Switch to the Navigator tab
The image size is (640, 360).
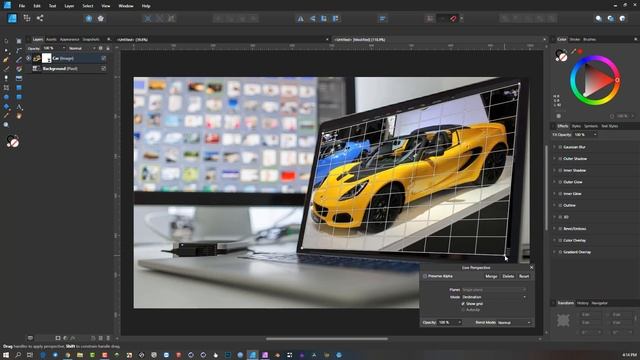coord(600,303)
